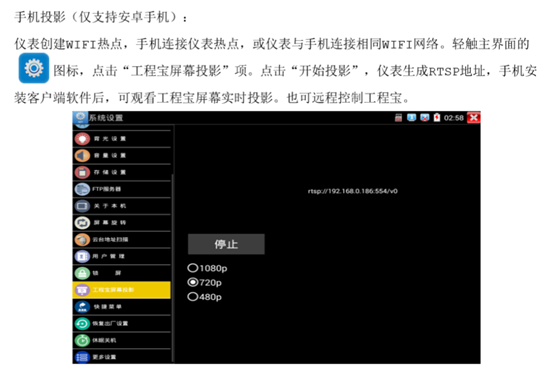This screenshot has height=372, width=547.
Task: Open the 关于本机 menu entry label
Action: click(110, 206)
